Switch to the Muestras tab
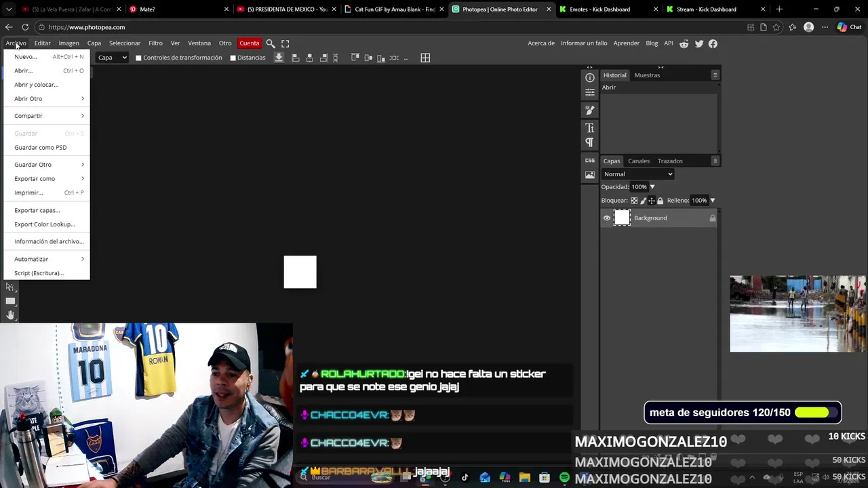Image resolution: width=868 pixels, height=488 pixels. pos(647,75)
